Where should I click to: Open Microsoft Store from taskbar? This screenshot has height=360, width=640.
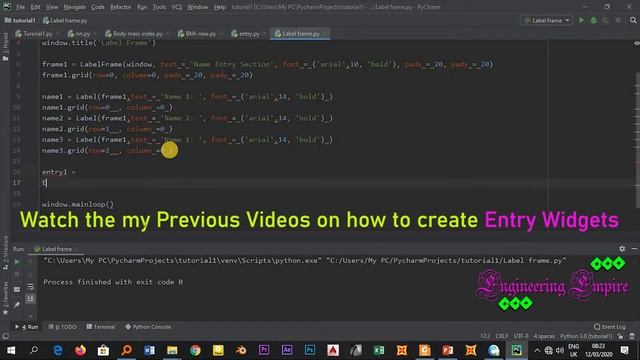[x=103, y=350]
